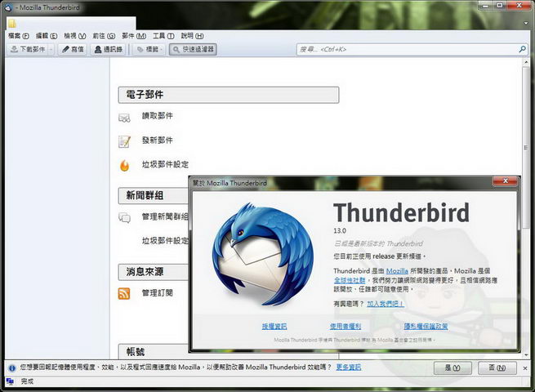Viewport: 535px width, 392px height.
Task: Click the 讀取郵件 envelope icon
Action: point(125,117)
